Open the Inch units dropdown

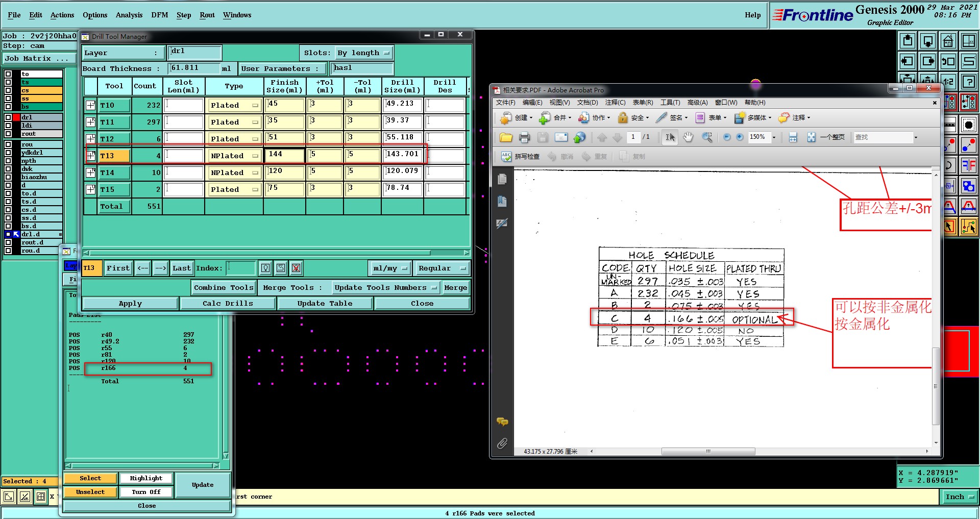click(959, 497)
